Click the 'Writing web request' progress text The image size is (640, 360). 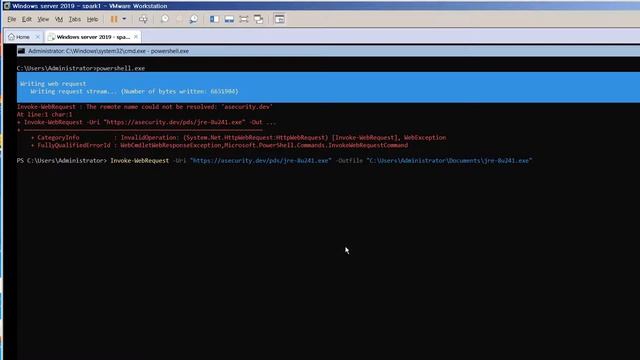[x=53, y=84]
